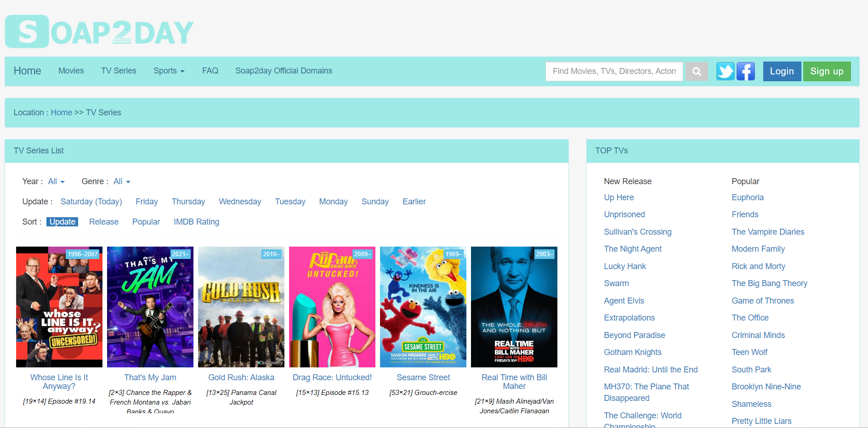Open Agent Elvis link
Image resolution: width=868 pixels, height=428 pixels.
click(624, 301)
